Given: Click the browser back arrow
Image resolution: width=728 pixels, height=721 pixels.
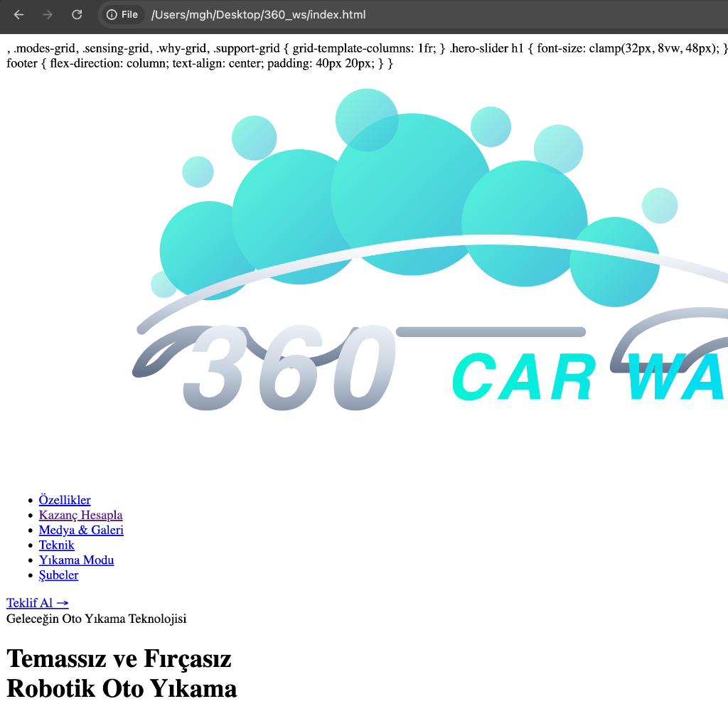Looking at the screenshot, I should tap(18, 15).
